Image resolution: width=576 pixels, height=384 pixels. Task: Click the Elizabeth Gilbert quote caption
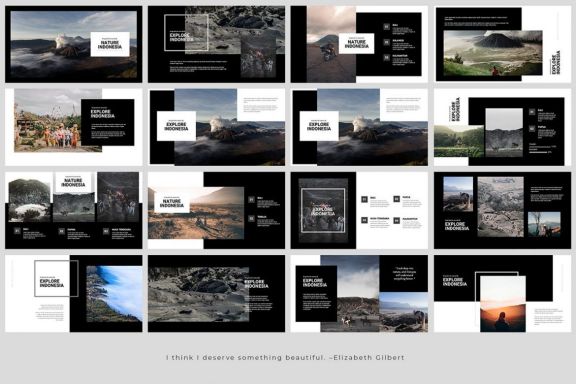point(285,357)
